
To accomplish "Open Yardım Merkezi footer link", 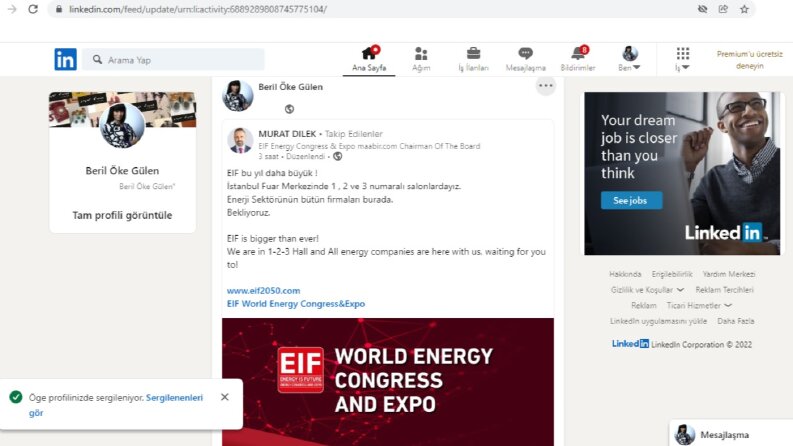I will 729,274.
